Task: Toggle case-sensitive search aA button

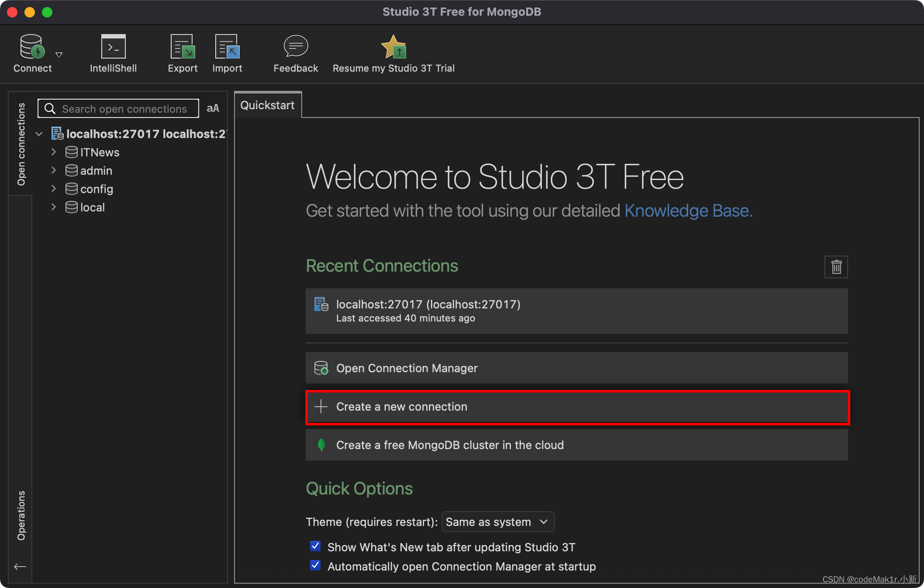Action: point(213,108)
